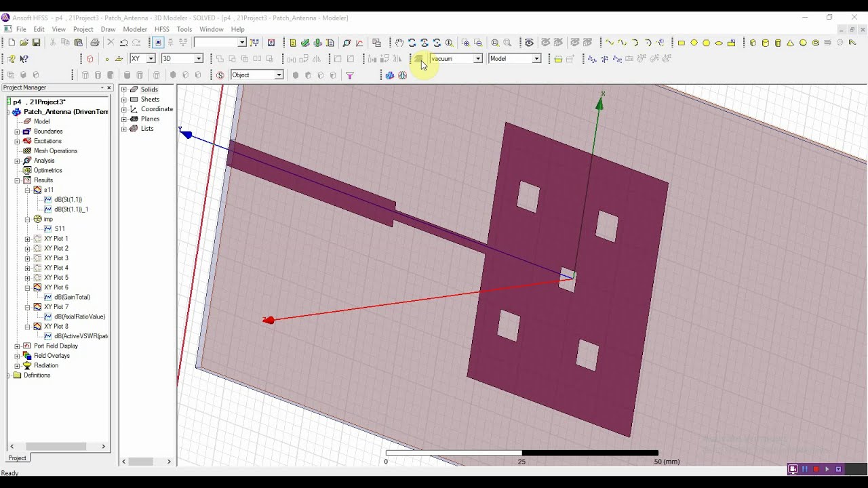Open the eye visibility icon in the toolbar

tap(529, 43)
